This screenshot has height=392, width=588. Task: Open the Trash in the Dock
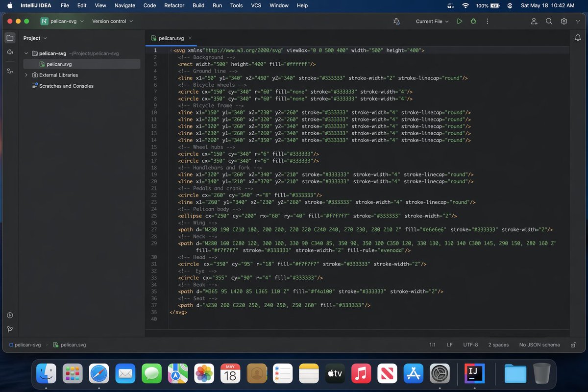(x=542, y=374)
